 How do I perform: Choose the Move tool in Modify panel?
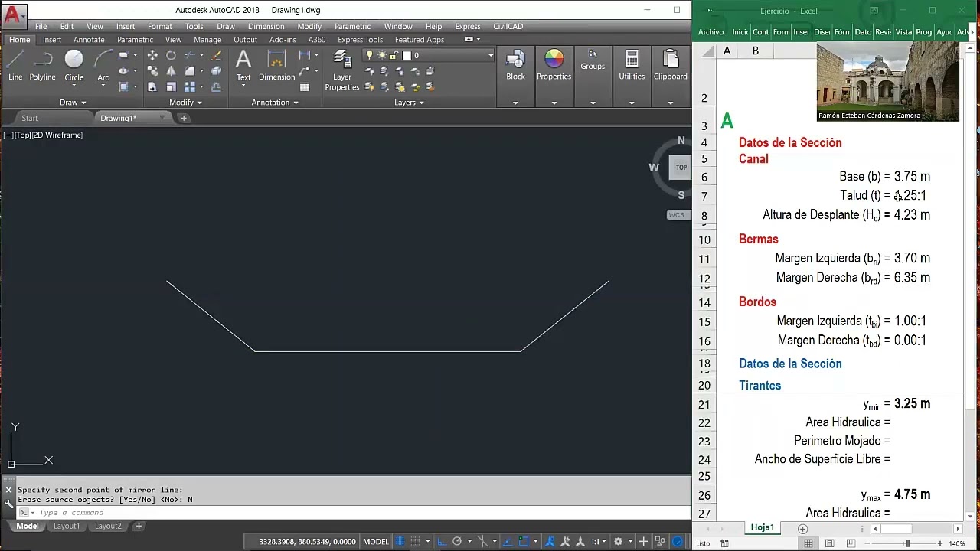(x=152, y=55)
